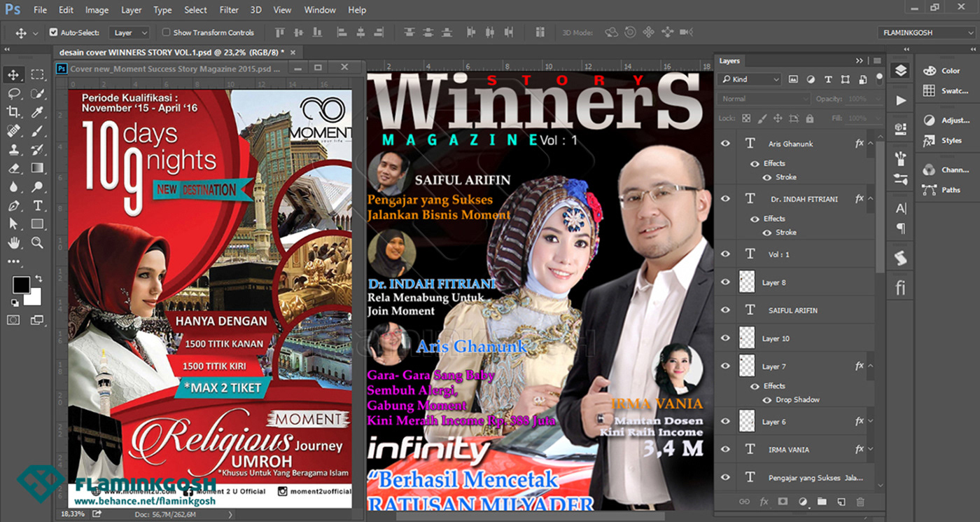
Task: Select the Horizontal Type tool
Action: [37, 206]
